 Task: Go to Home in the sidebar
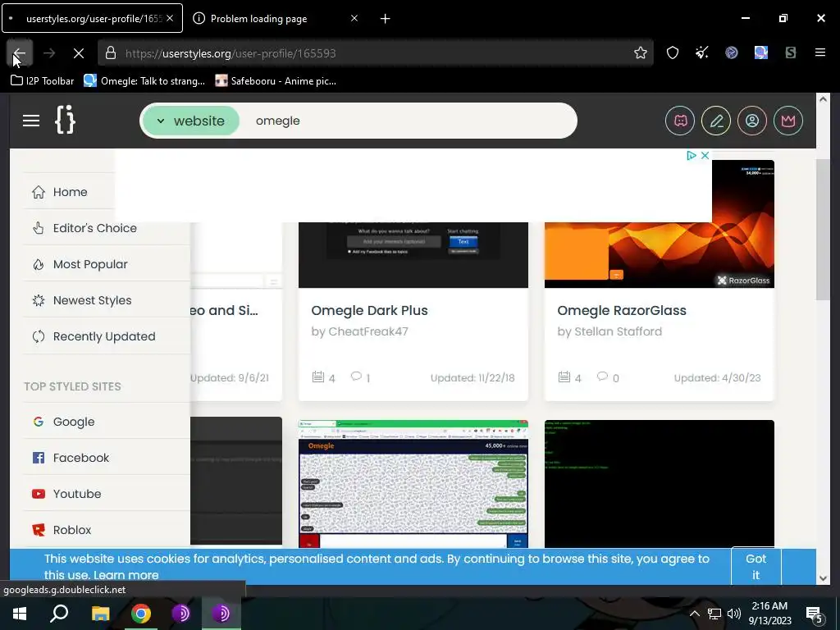pos(71,192)
